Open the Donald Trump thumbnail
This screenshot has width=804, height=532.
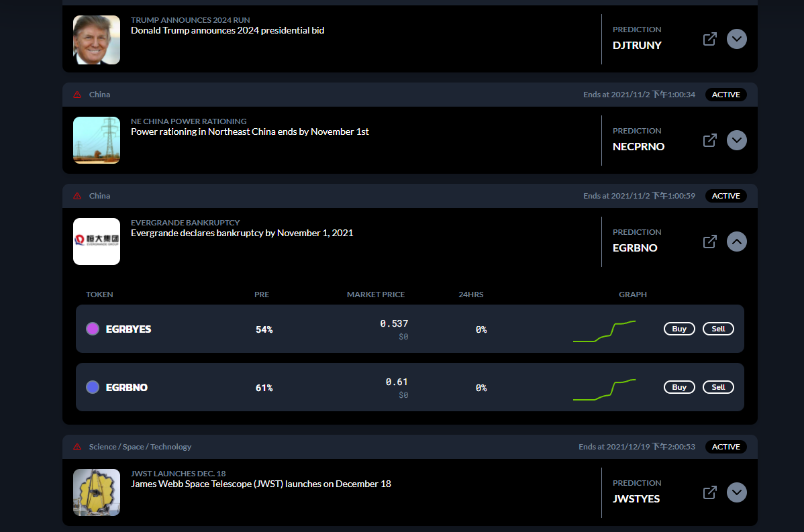point(97,40)
